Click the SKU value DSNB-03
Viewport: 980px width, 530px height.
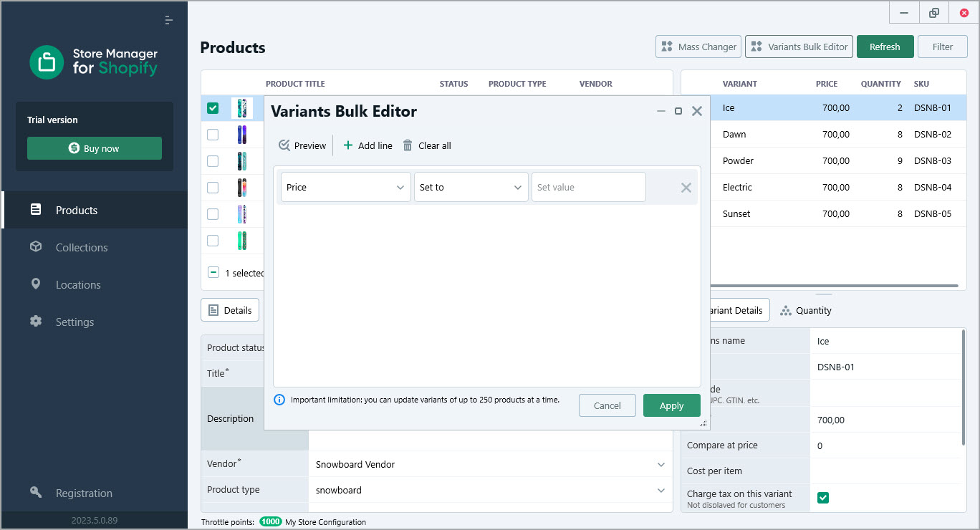pos(933,160)
